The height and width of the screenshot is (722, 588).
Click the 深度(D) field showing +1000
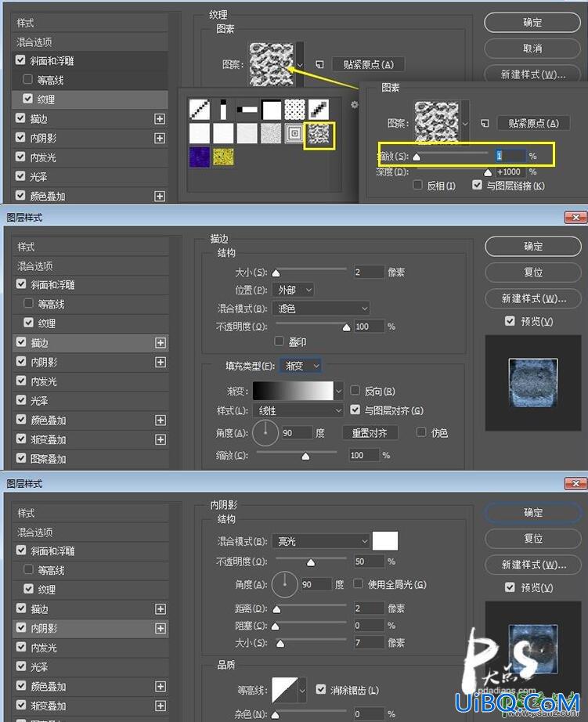point(510,172)
